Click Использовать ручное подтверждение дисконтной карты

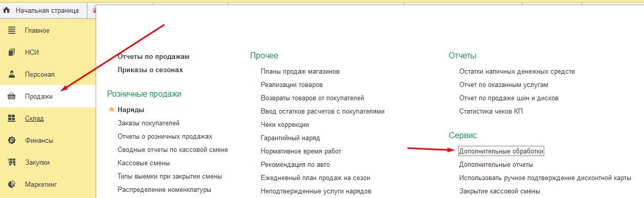pos(545,178)
